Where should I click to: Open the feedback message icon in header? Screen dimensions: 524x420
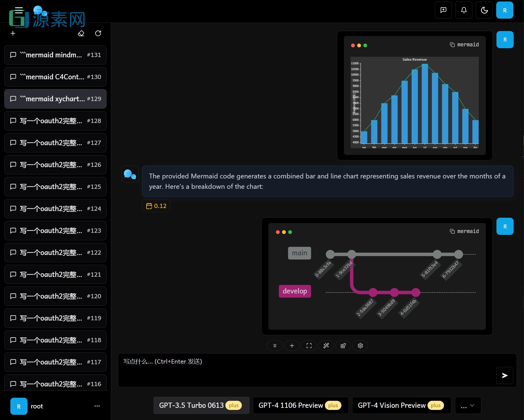(x=443, y=10)
